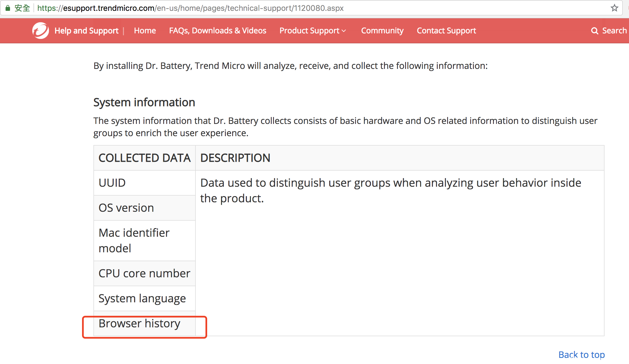The height and width of the screenshot is (364, 629).
Task: Click the bookmark star icon
Action: [614, 8]
